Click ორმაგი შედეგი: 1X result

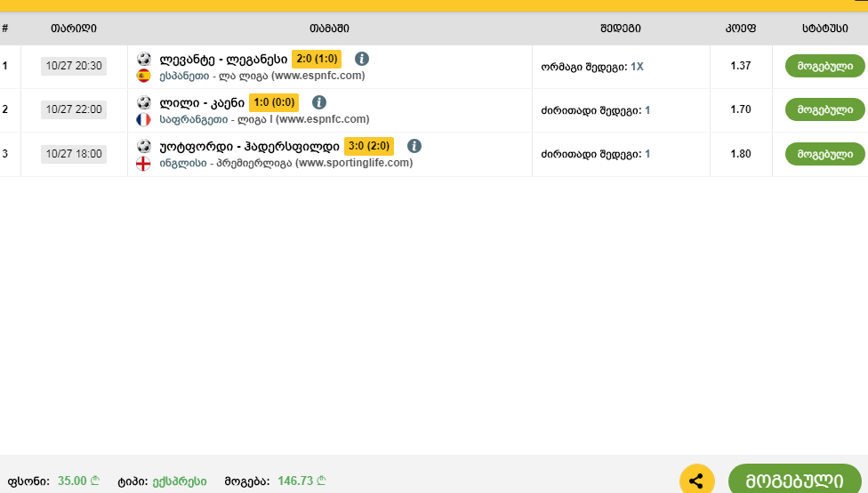click(592, 67)
